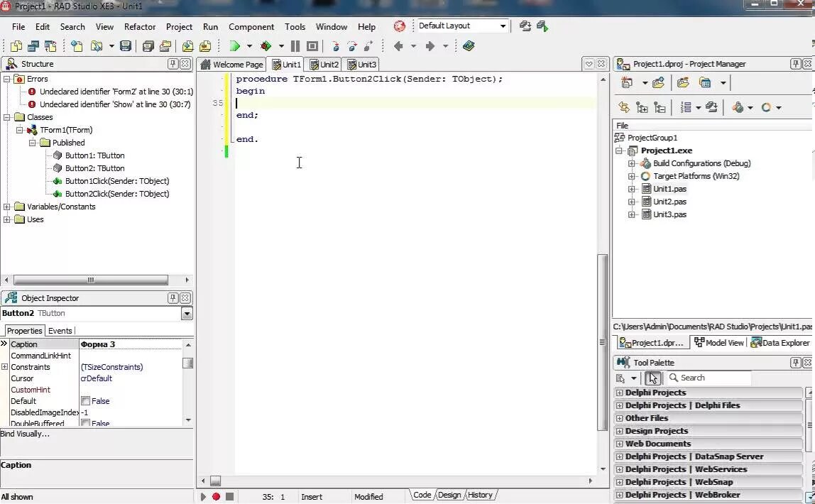Click Object Inspector properties scrollbar thumb
The height and width of the screenshot is (504, 815).
click(x=188, y=363)
